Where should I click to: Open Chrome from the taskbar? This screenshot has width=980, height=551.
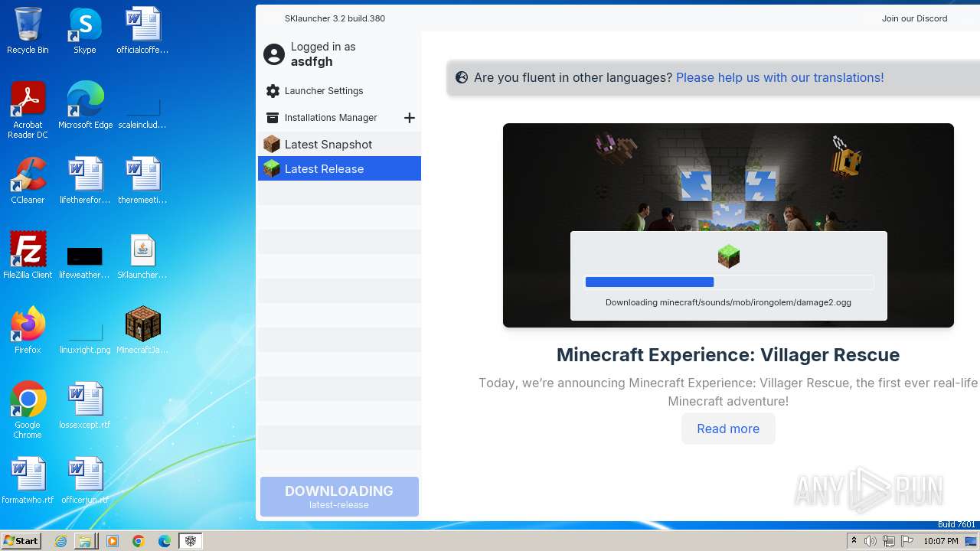[139, 541]
